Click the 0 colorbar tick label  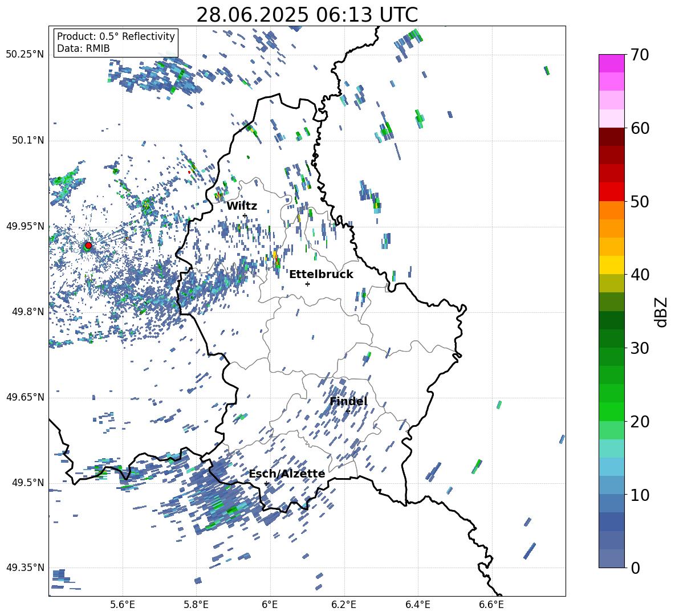[635, 568]
